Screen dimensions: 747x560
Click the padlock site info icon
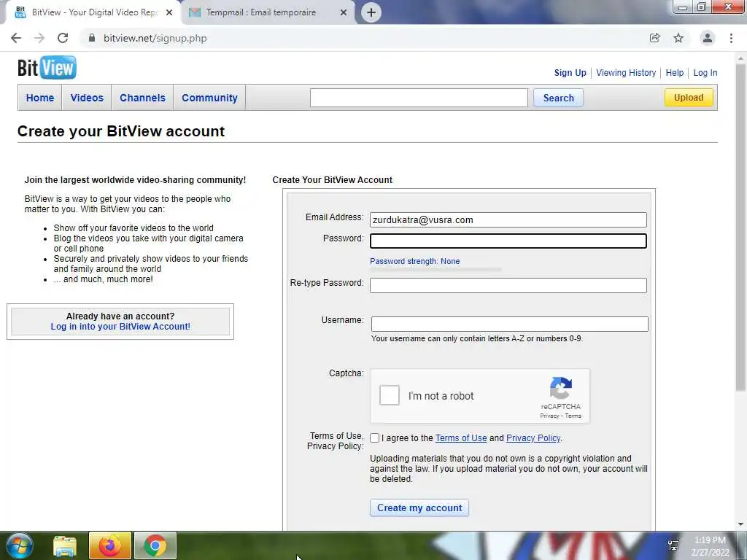(x=92, y=38)
